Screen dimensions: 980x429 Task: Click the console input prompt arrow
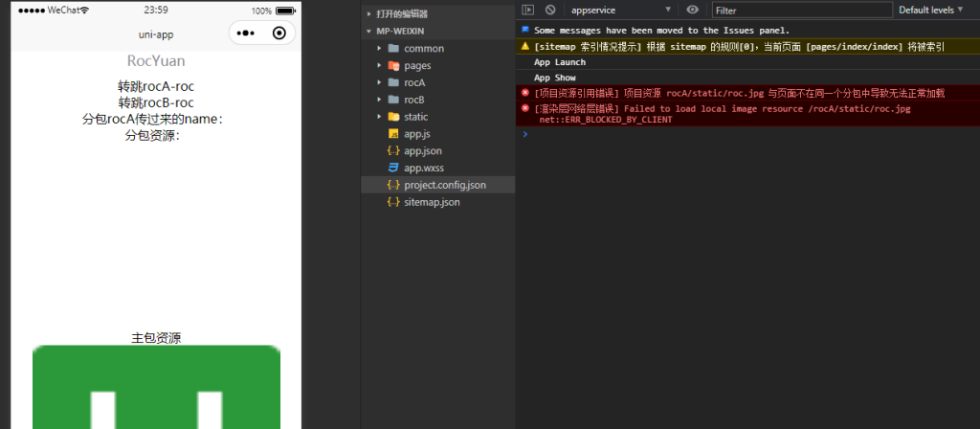point(525,134)
